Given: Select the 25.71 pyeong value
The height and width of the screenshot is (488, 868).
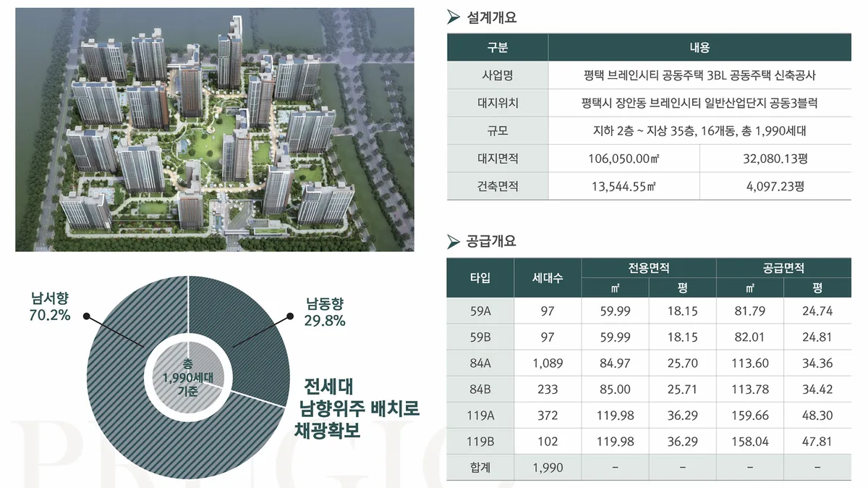Looking at the screenshot, I should click(x=682, y=389).
